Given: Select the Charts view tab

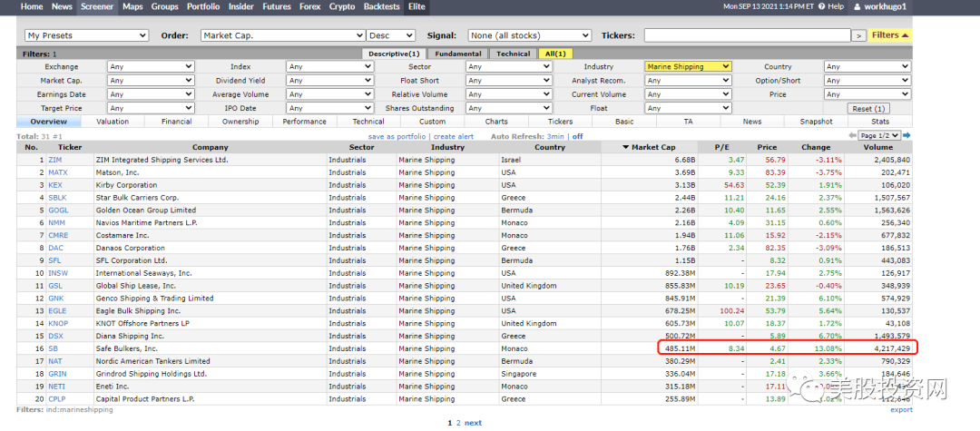Looking at the screenshot, I should click(496, 122).
